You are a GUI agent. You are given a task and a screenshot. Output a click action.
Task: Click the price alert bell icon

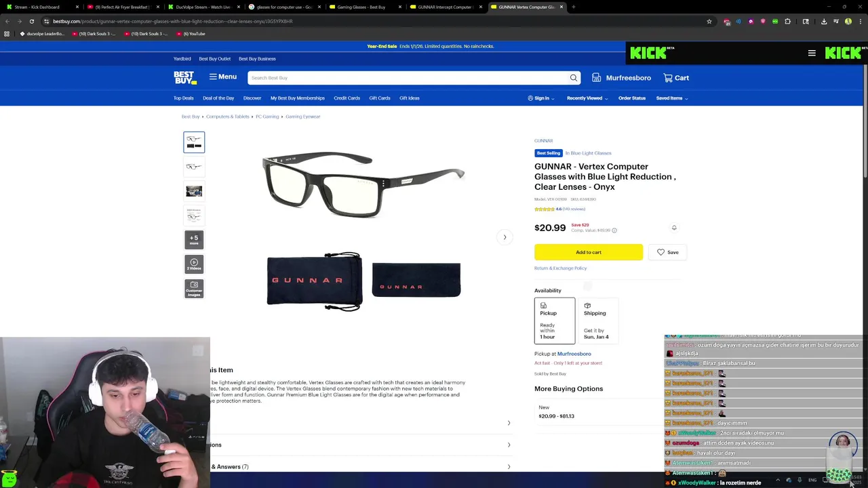click(x=674, y=228)
